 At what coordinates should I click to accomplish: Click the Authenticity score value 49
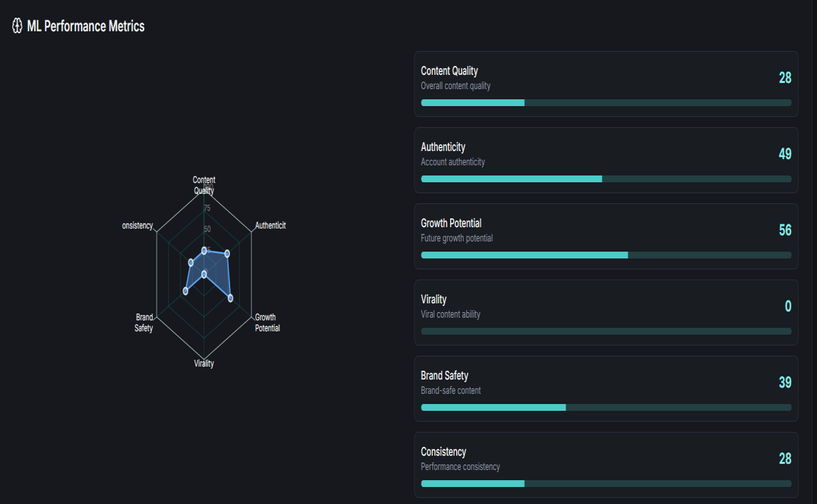tap(785, 154)
